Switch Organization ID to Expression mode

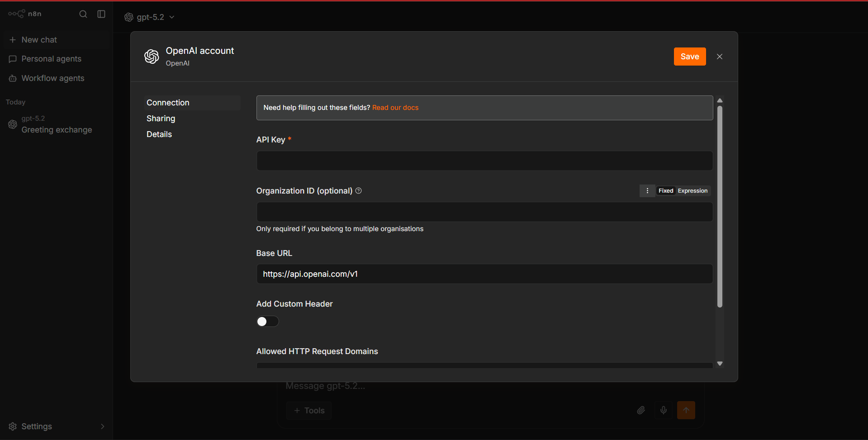point(693,191)
